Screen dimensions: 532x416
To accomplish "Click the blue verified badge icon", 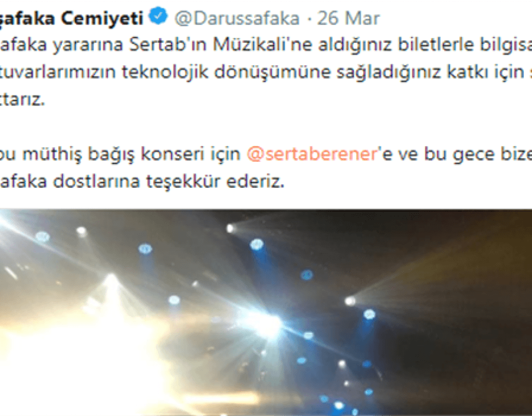I will tap(158, 16).
